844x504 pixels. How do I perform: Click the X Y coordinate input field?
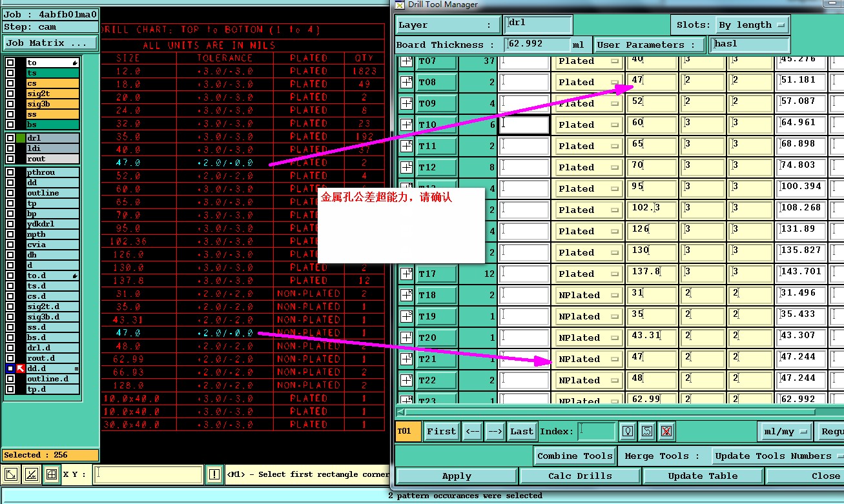click(x=148, y=475)
